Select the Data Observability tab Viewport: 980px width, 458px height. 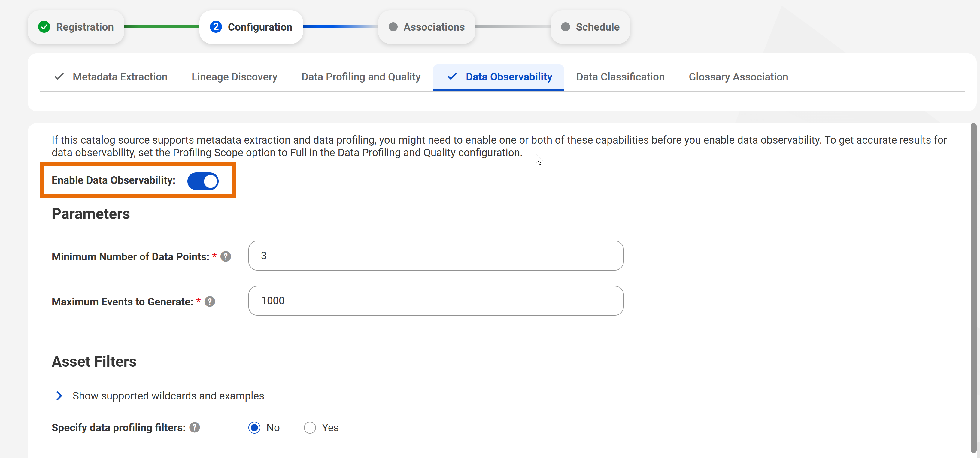[x=498, y=77]
